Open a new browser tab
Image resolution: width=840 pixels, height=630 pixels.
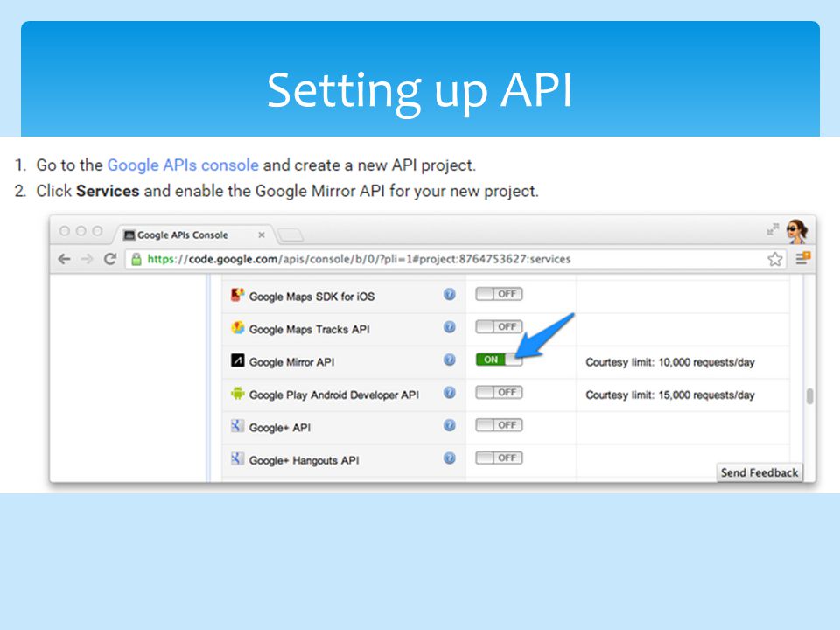click(x=290, y=235)
